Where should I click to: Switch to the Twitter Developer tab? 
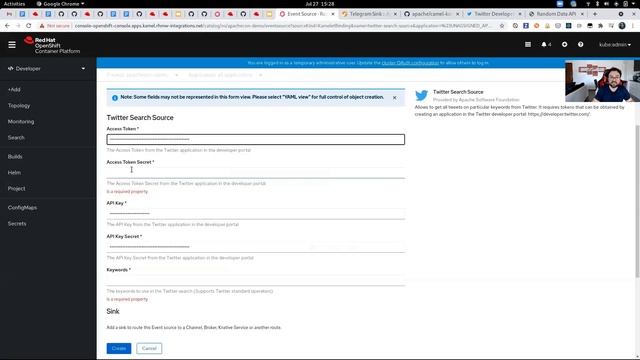click(x=493, y=14)
